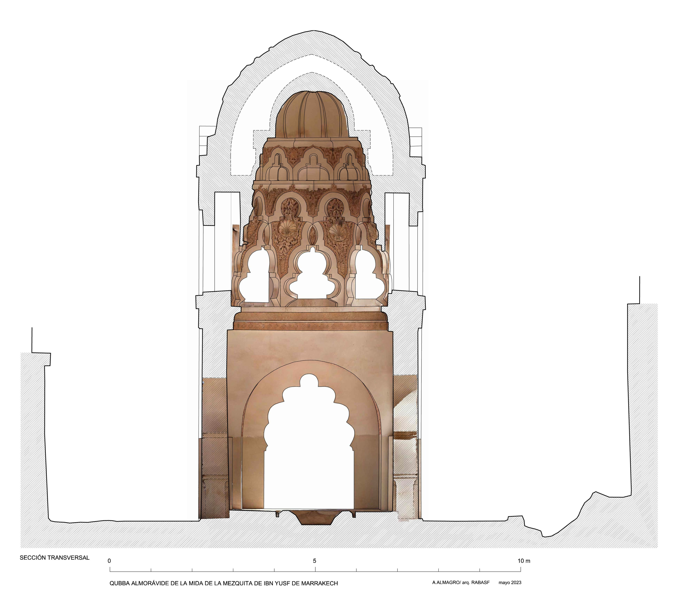Click the 'SECCIÓN TRANSVERSAL' label
Image resolution: width=678 pixels, height=616 pixels.
click(x=54, y=558)
